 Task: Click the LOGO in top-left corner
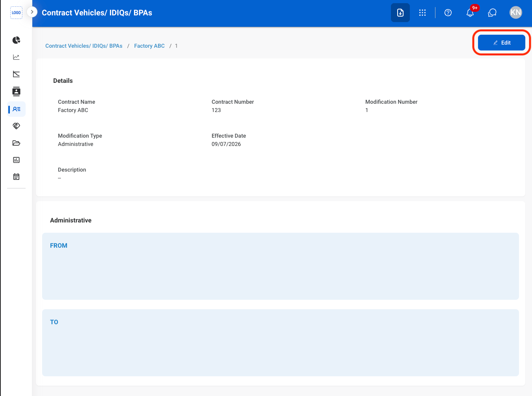pyautogui.click(x=16, y=13)
